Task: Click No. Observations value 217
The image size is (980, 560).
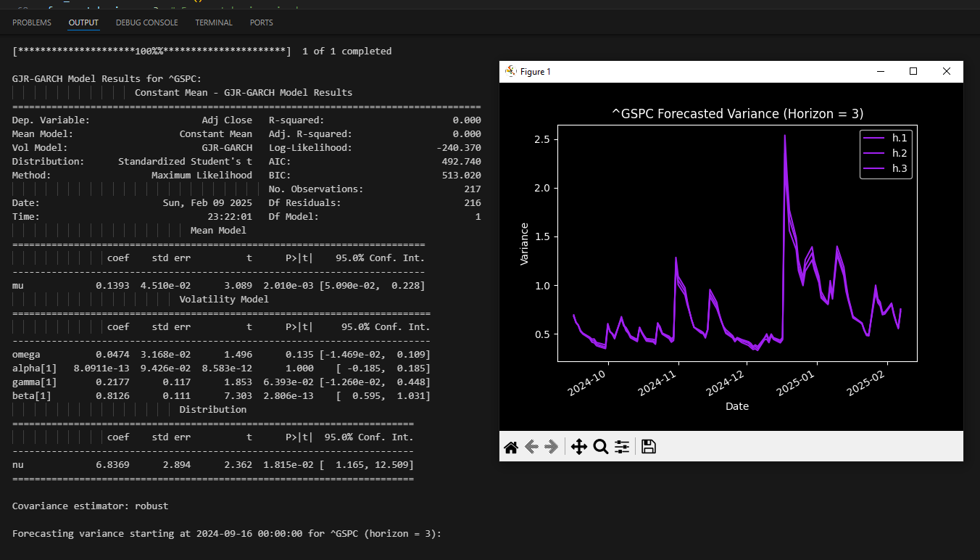Action: point(473,189)
